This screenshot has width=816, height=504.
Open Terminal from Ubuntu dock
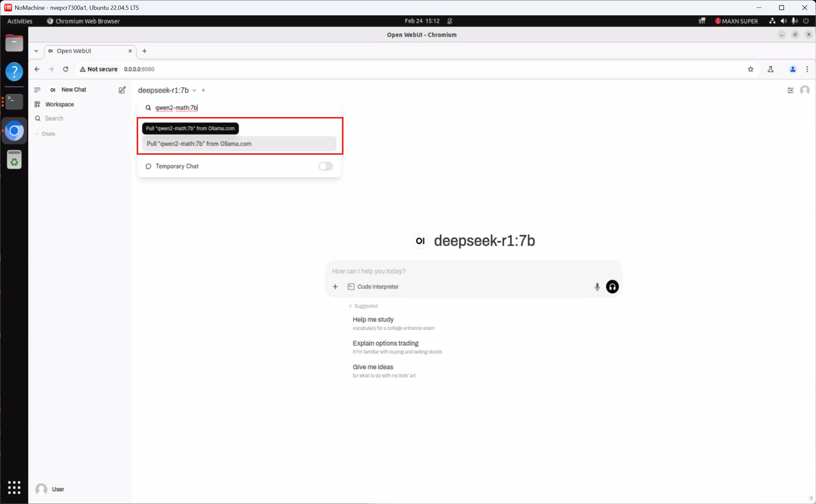click(14, 101)
